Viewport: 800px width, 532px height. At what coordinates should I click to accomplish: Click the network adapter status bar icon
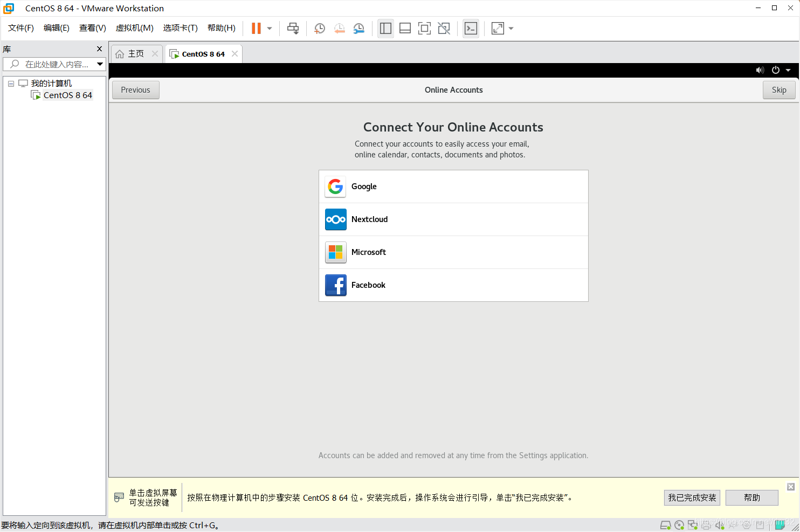[693, 525]
